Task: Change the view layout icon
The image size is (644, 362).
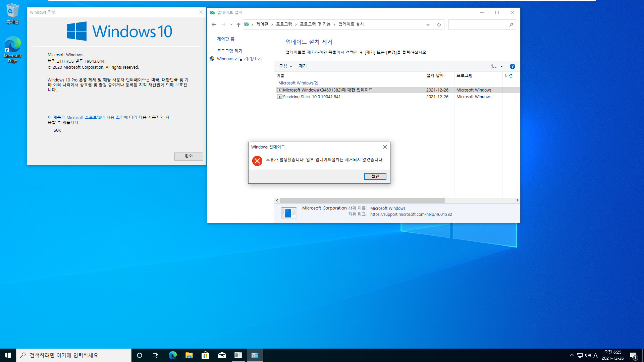Action: tap(494, 66)
